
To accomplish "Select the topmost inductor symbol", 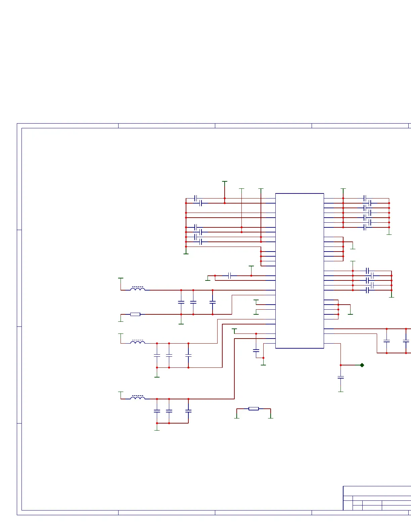I will [138, 289].
